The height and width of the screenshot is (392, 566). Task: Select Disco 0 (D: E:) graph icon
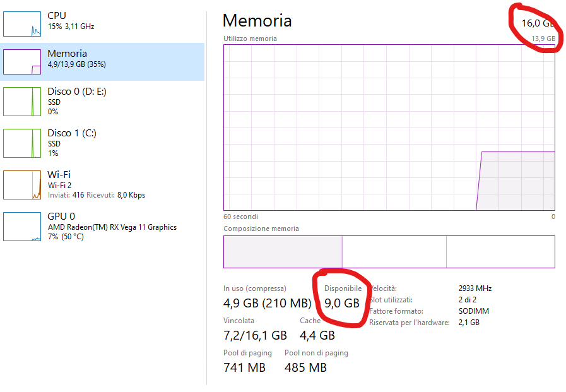point(22,102)
